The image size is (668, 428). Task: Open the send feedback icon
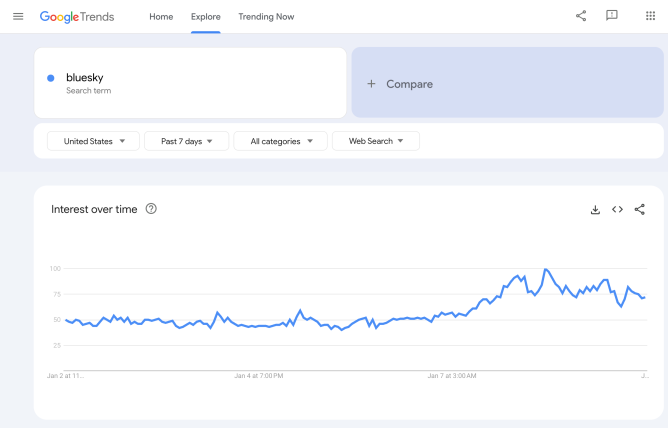(612, 16)
